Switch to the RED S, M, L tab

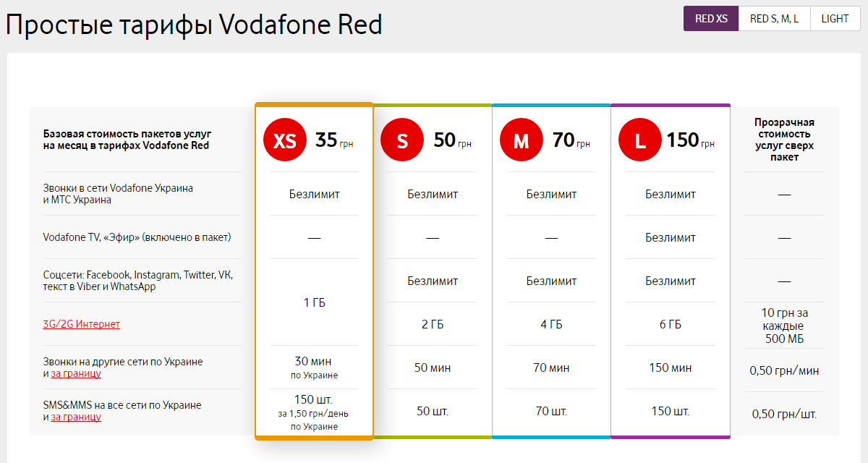(775, 19)
